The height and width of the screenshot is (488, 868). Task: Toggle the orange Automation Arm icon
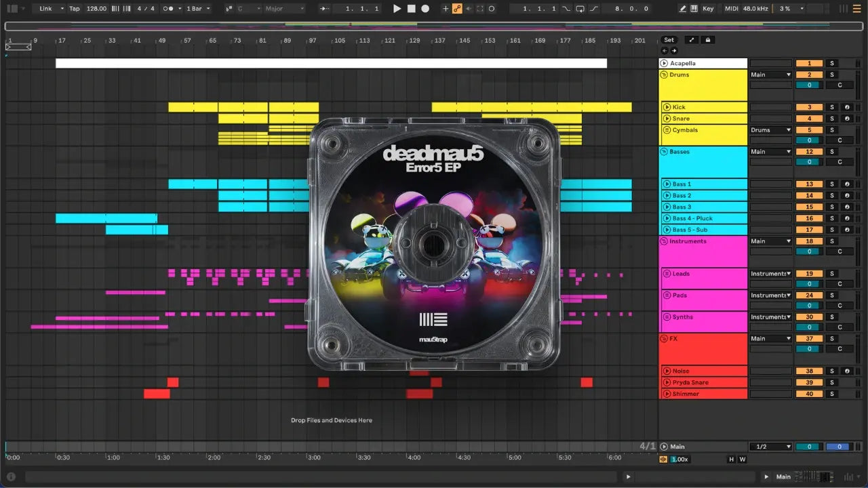pos(457,9)
